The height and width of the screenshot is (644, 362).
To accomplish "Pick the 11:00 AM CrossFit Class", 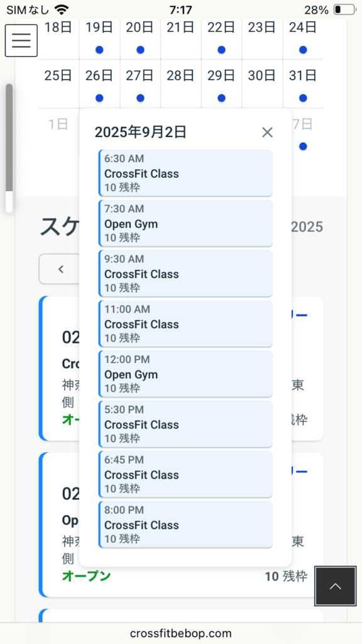I will coord(185,324).
